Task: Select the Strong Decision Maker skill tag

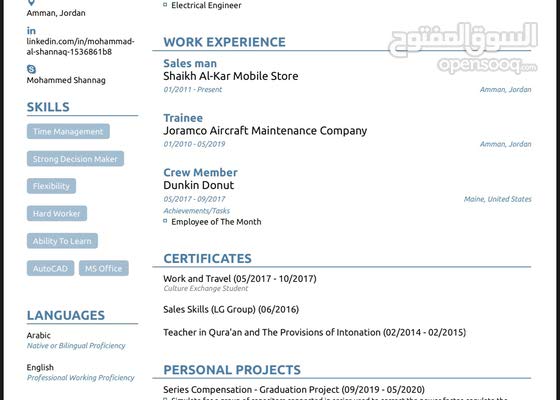Action: tap(75, 159)
